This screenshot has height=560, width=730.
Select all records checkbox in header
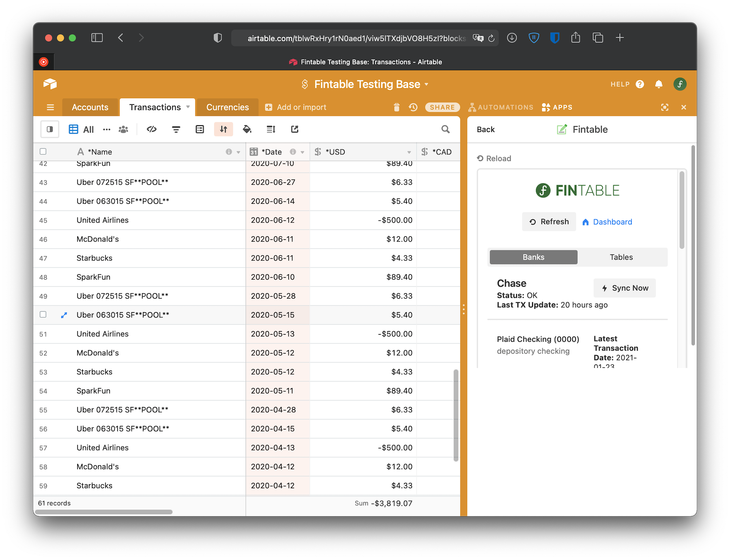[43, 152]
